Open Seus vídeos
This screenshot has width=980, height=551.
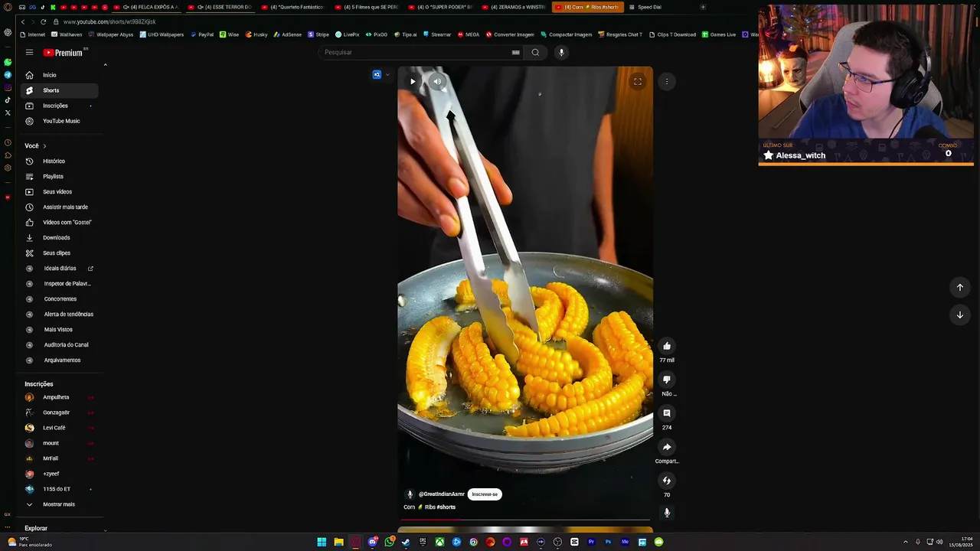pyautogui.click(x=60, y=191)
